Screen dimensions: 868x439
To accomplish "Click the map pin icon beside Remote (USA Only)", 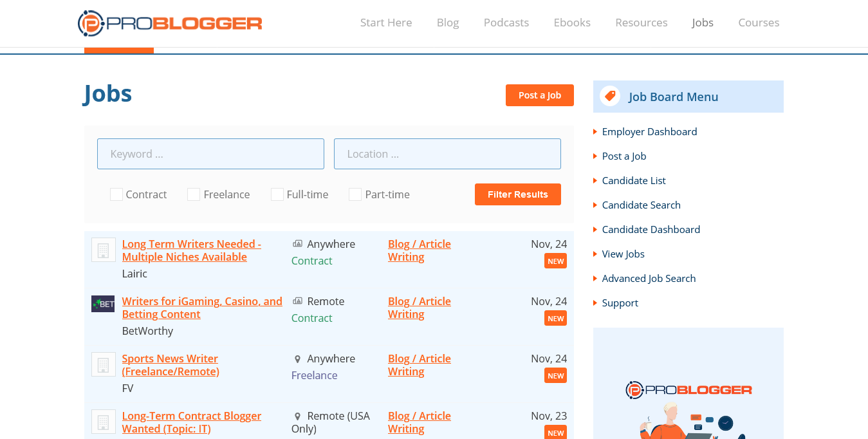I will [x=297, y=416].
